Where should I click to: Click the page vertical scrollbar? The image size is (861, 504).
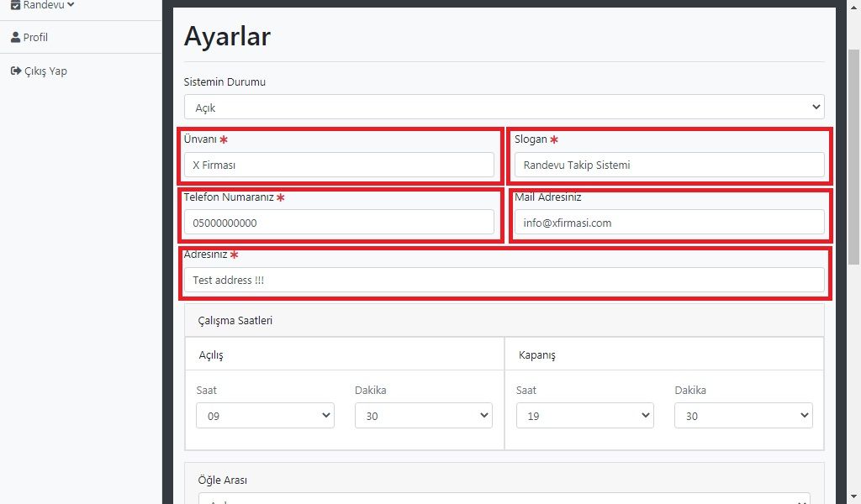point(853,160)
